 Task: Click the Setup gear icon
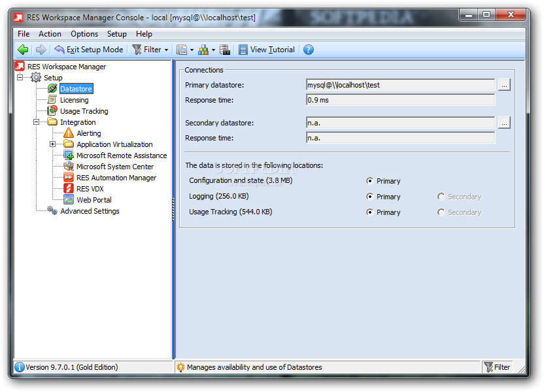pos(36,77)
